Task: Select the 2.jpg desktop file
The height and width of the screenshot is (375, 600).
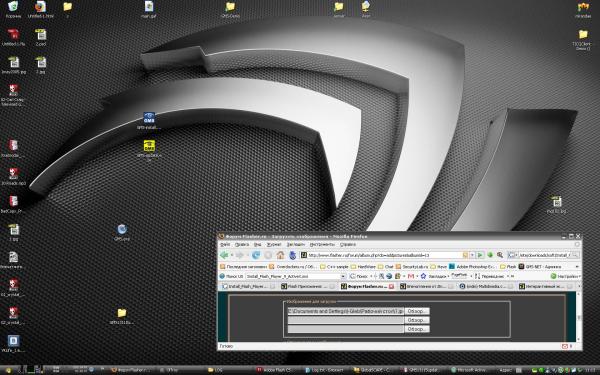Action: tap(41, 65)
